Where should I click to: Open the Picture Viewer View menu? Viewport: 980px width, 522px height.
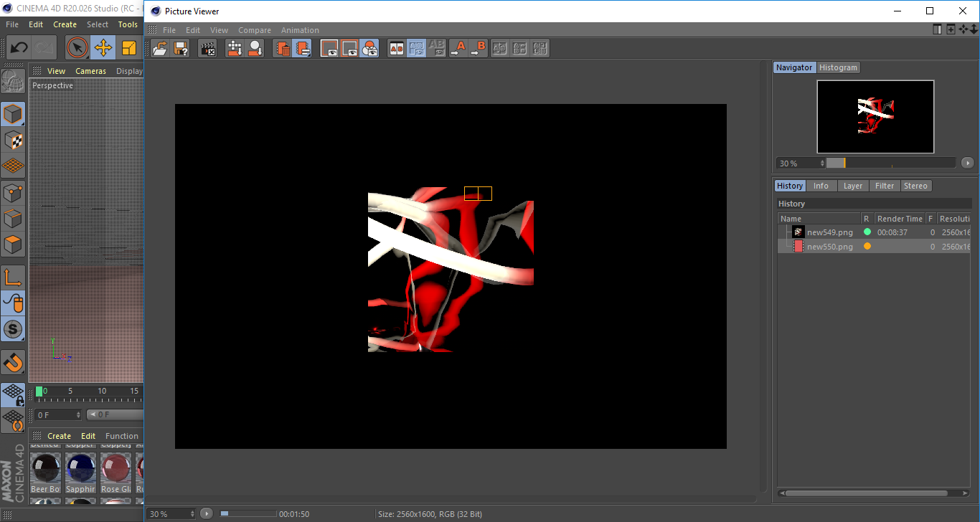219,30
